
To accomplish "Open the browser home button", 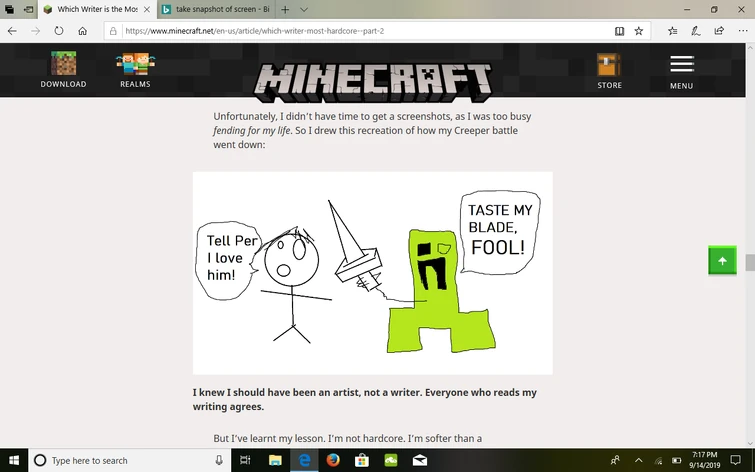I will (82, 31).
